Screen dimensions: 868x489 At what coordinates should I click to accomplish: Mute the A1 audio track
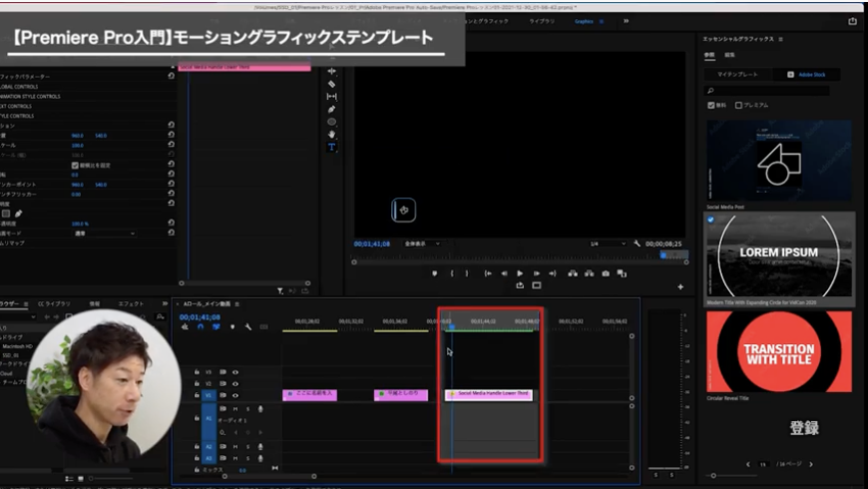coord(235,409)
